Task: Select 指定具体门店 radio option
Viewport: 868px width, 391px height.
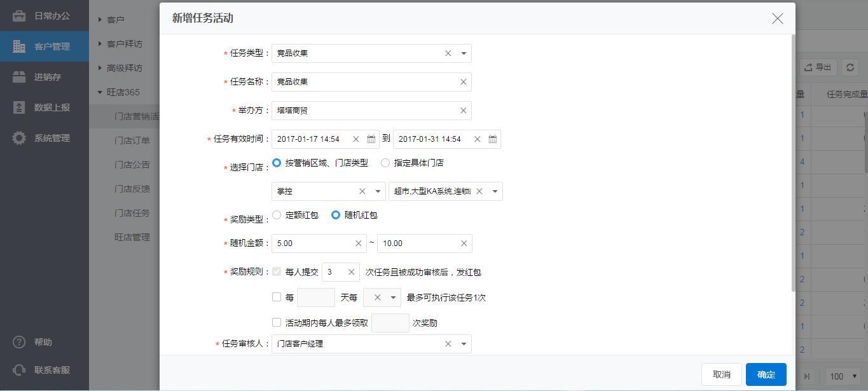Action: click(385, 163)
